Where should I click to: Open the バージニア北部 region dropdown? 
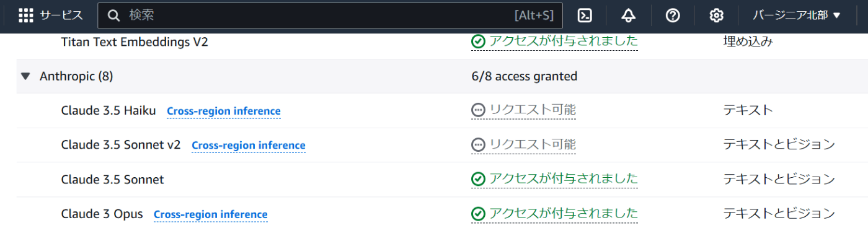point(797,15)
